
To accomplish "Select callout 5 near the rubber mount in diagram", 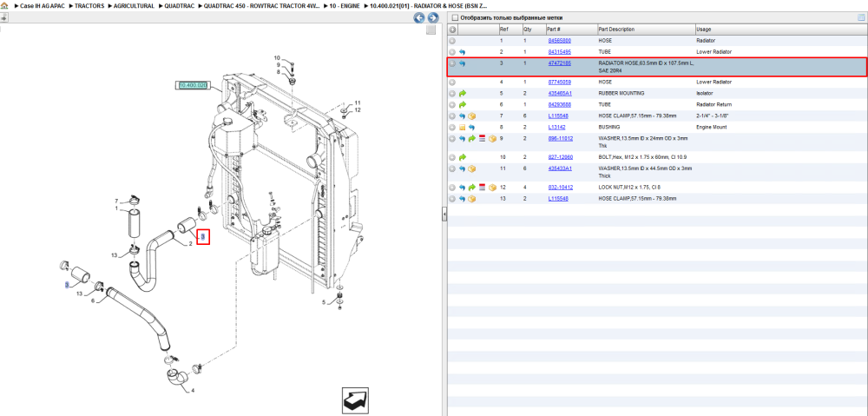I will 325,302.
